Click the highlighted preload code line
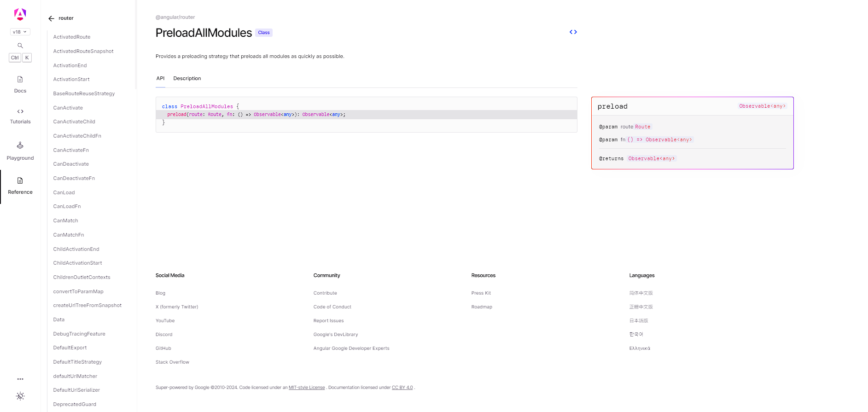The height and width of the screenshot is (412, 868). pos(256,115)
